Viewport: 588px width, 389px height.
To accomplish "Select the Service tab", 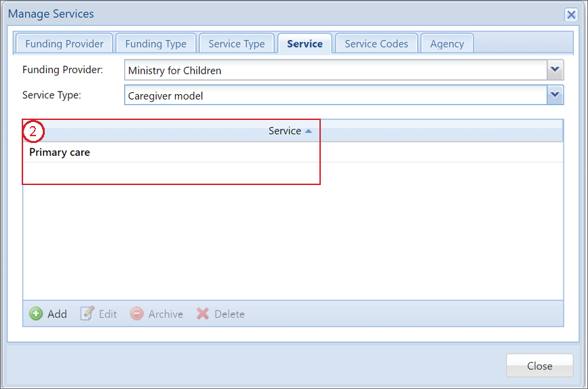I will click(305, 44).
